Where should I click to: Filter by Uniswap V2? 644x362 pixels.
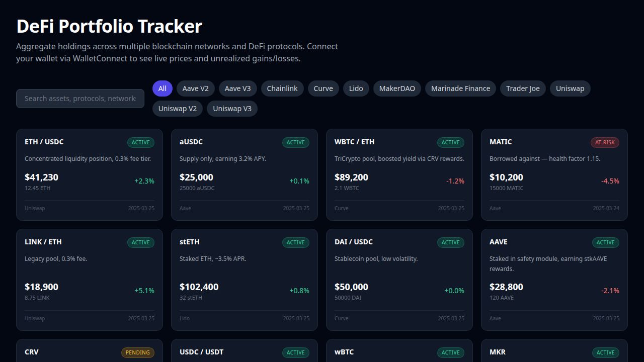click(x=177, y=109)
